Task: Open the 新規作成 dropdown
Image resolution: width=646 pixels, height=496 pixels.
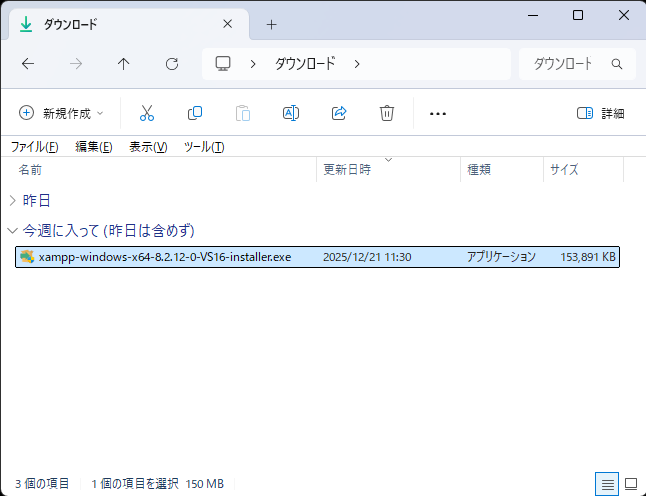Action: point(61,113)
